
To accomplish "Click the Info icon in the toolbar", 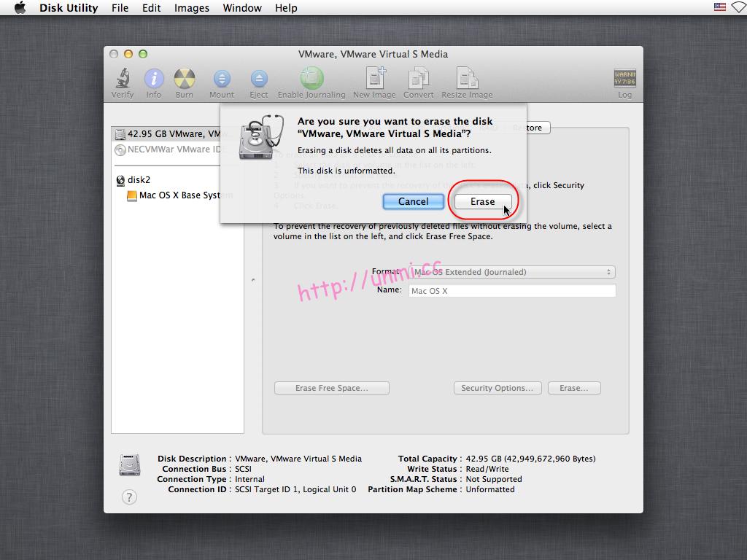I will 154,80.
